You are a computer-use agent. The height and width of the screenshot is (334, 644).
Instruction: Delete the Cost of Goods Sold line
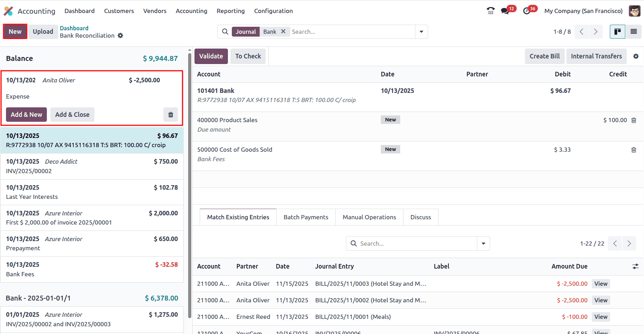click(634, 150)
